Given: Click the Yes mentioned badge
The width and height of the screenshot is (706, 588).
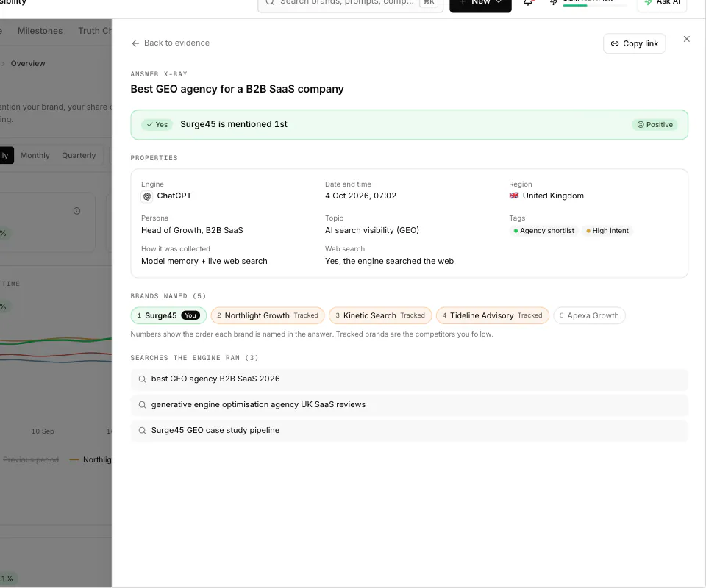Looking at the screenshot, I should coord(157,125).
